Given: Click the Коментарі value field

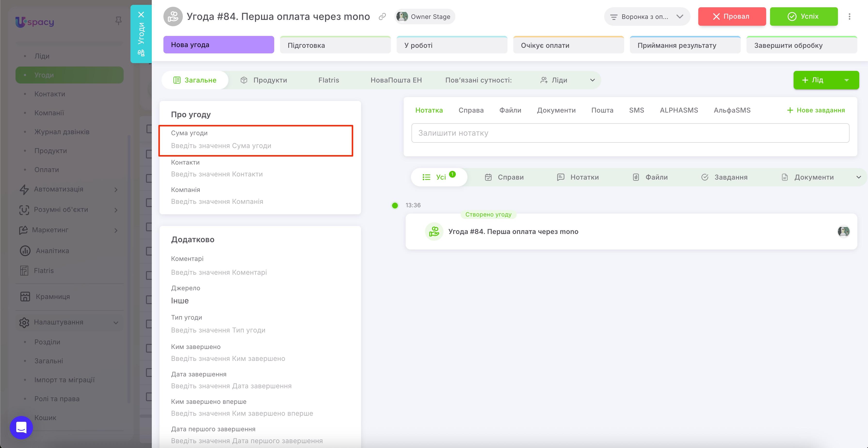Looking at the screenshot, I should click(x=219, y=272).
